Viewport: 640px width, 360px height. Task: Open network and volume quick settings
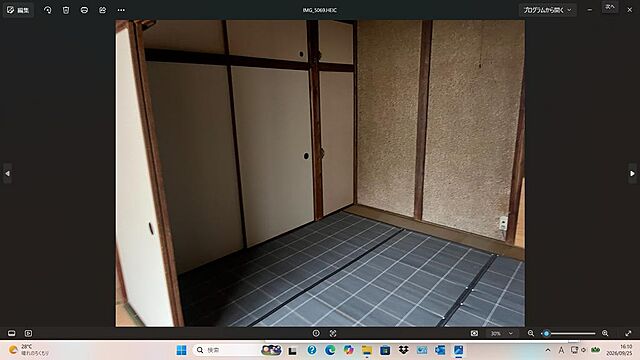pos(578,350)
